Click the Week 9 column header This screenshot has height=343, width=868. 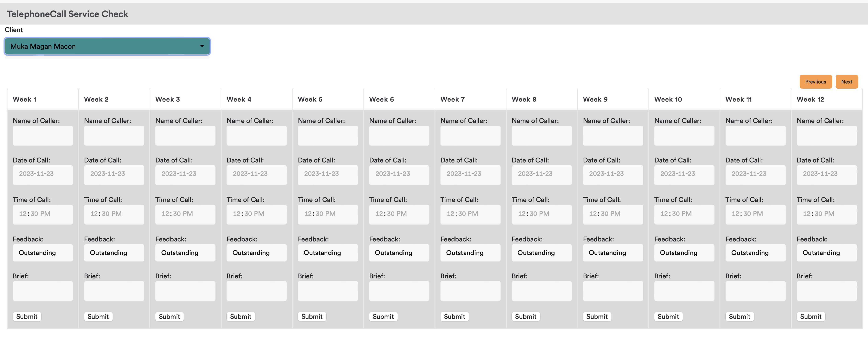595,99
